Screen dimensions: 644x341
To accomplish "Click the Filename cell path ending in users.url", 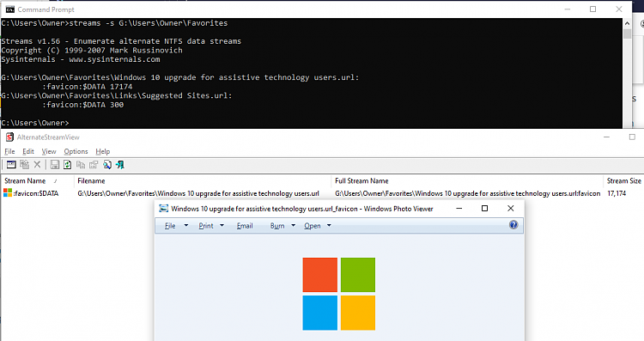I will click(198, 193).
